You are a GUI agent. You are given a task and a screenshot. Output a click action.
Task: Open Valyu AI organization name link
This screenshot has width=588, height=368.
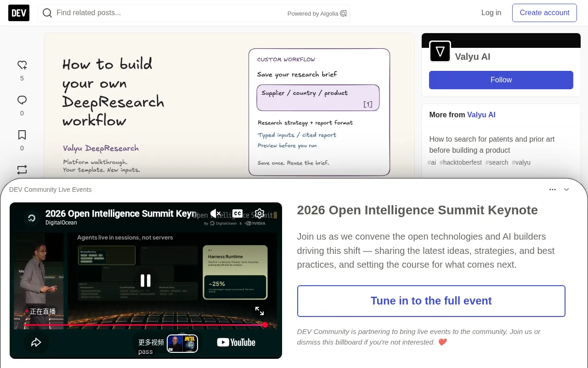click(472, 57)
